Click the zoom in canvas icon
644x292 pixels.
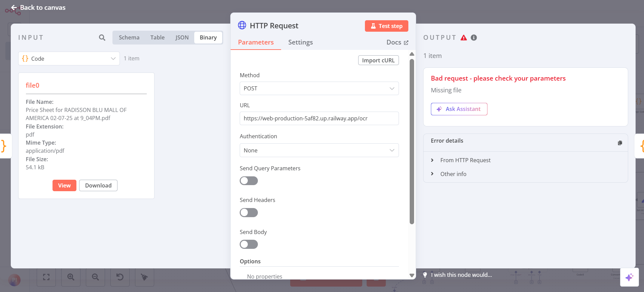71,277
